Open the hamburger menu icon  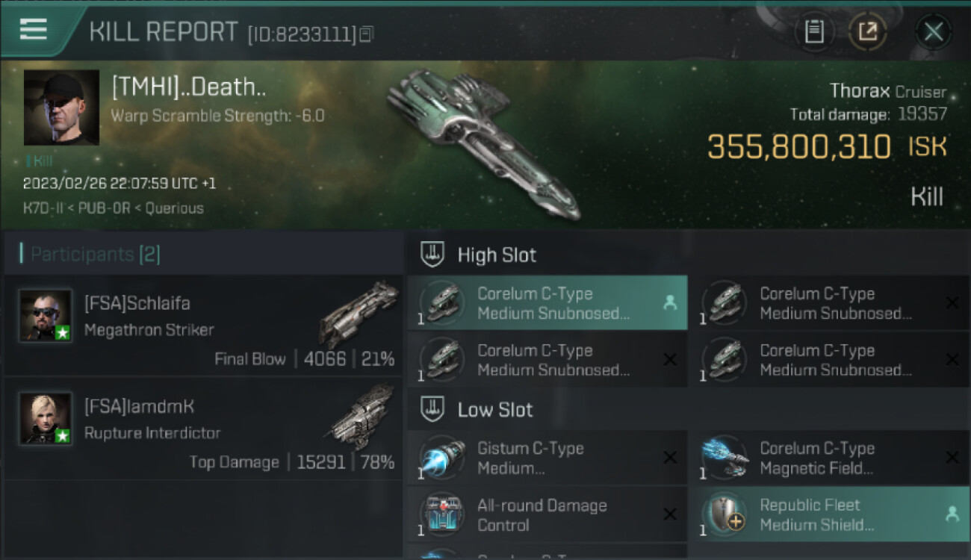tap(34, 30)
